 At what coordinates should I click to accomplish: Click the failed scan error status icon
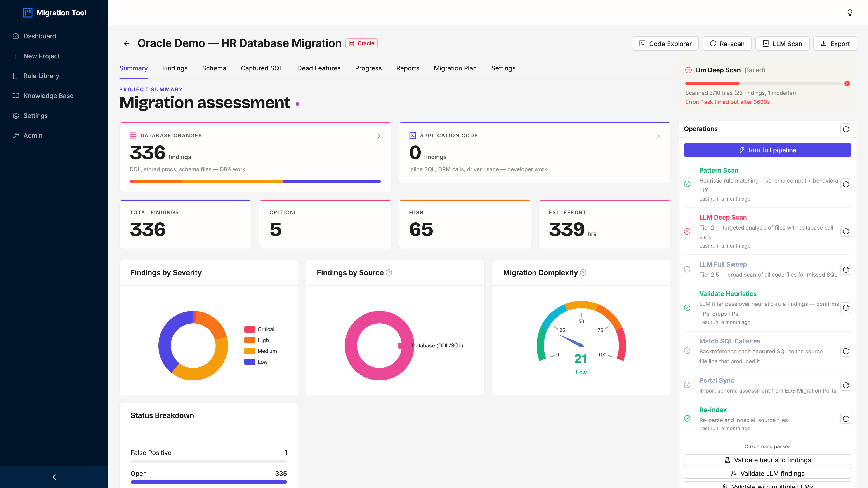tap(688, 70)
